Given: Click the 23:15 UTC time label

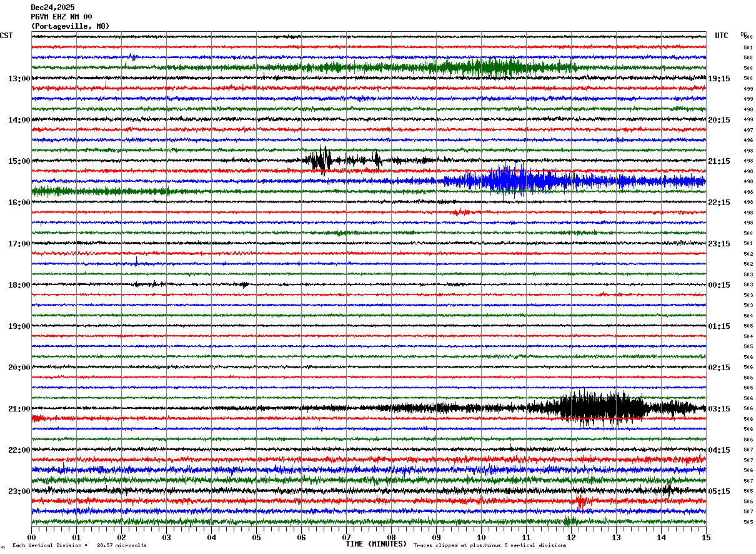Looking at the screenshot, I should pyautogui.click(x=719, y=244).
